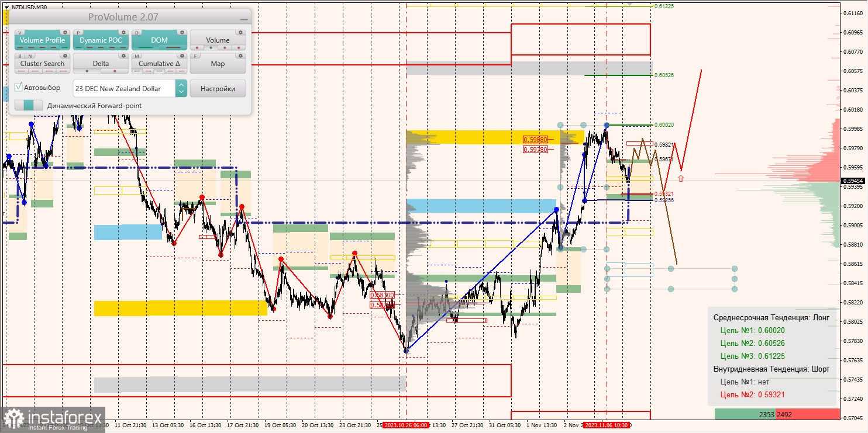Enable the Cumulative Δ indicator
The width and height of the screenshot is (868, 433).
click(159, 63)
